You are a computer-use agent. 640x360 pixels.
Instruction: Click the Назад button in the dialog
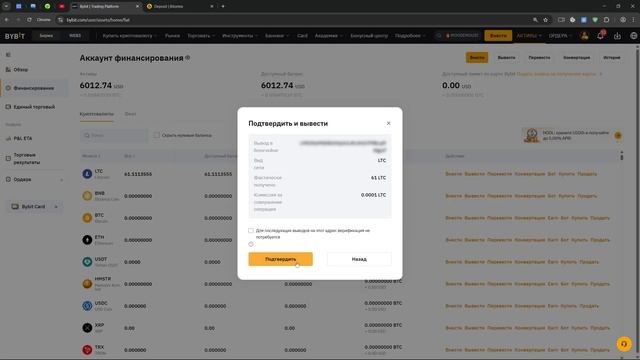point(359,259)
